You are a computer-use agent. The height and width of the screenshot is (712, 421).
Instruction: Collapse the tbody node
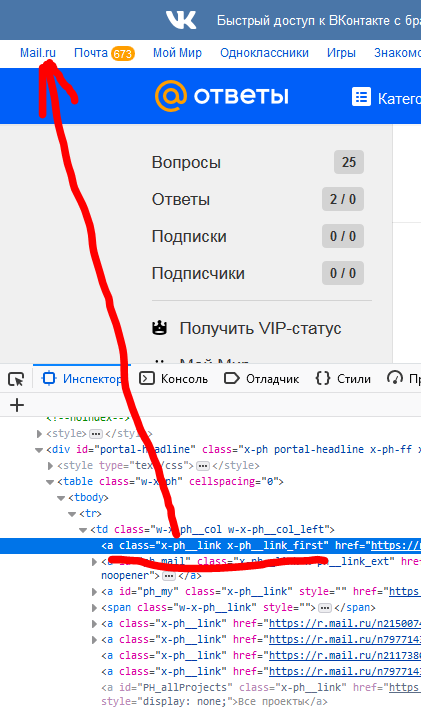point(61,498)
